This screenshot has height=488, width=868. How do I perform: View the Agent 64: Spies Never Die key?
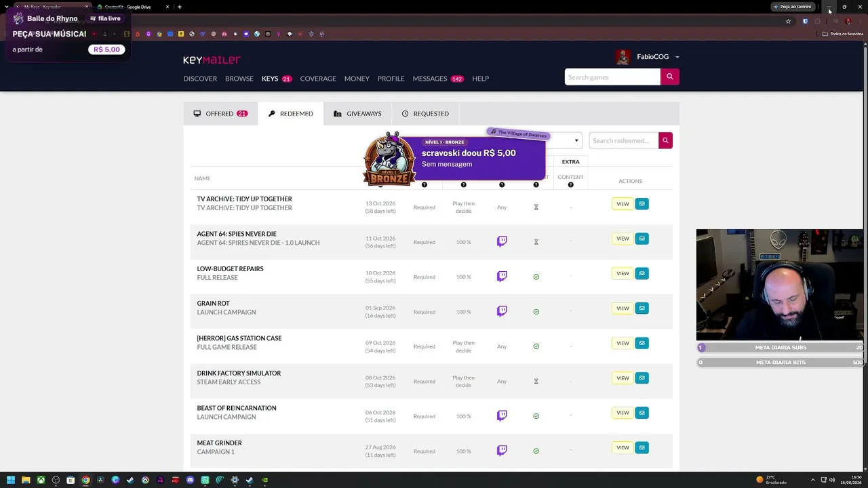(623, 239)
